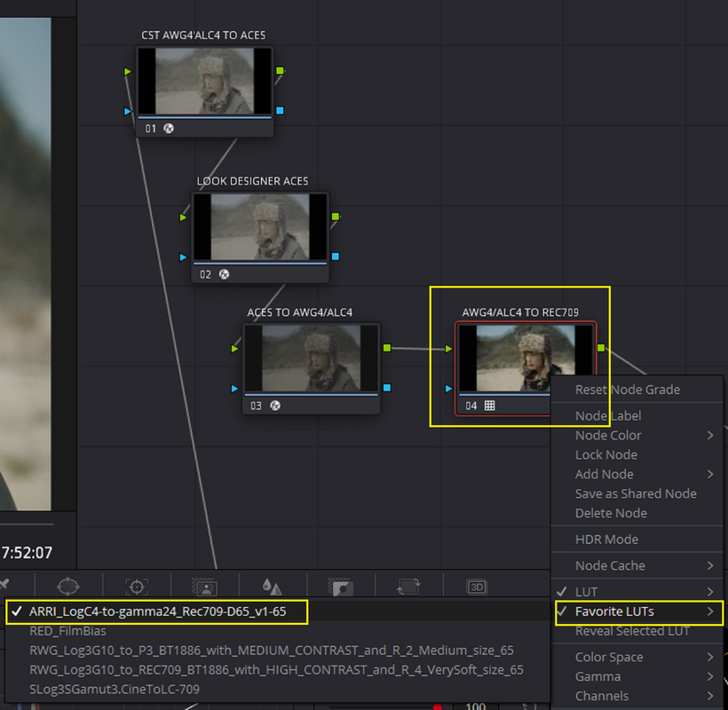Screen dimensions: 728x710
Task: Apply the RWG_Log3G10_to_REC709_BT1886 high contrast LUT
Action: coord(277,670)
